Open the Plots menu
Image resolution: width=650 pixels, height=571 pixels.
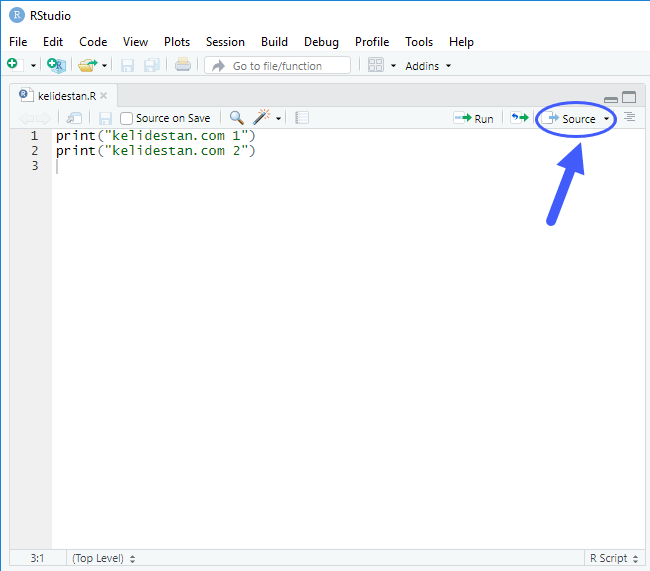pos(177,42)
